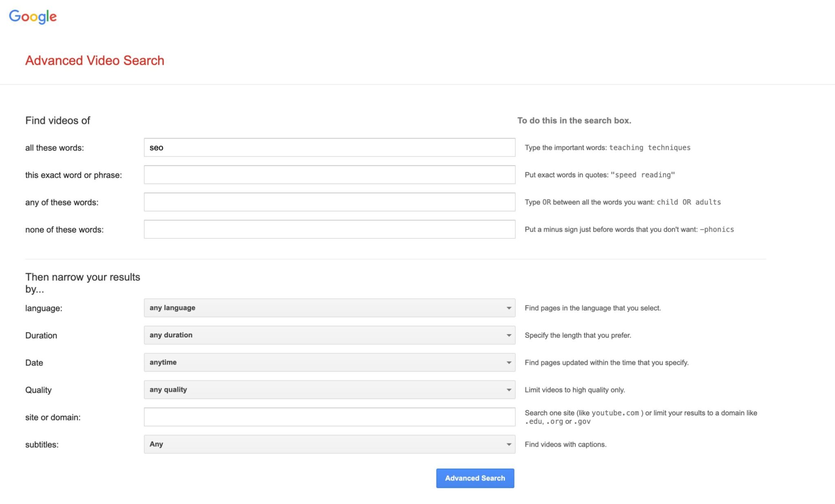Click the subtitles dropdown arrow icon
Screen dimensions: 835x504
tap(509, 445)
